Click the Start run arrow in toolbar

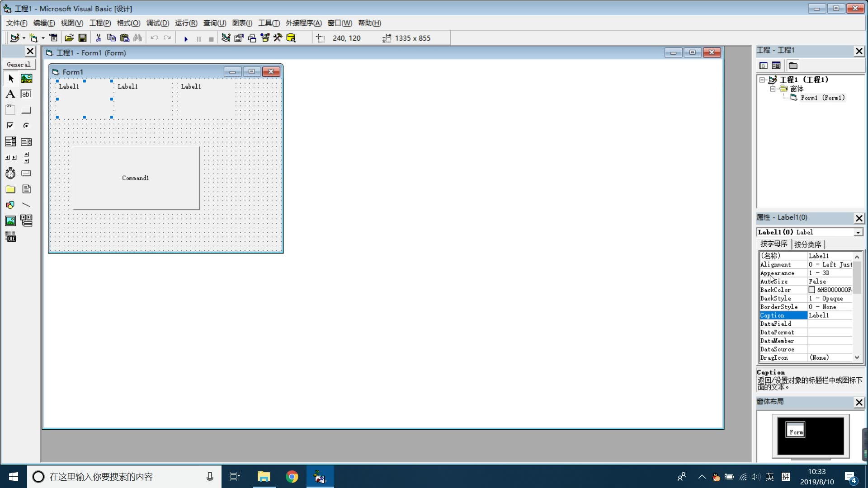click(x=186, y=39)
